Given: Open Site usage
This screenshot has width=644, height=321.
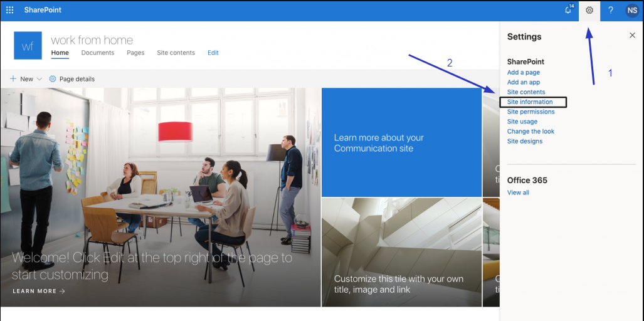Looking at the screenshot, I should (x=522, y=122).
